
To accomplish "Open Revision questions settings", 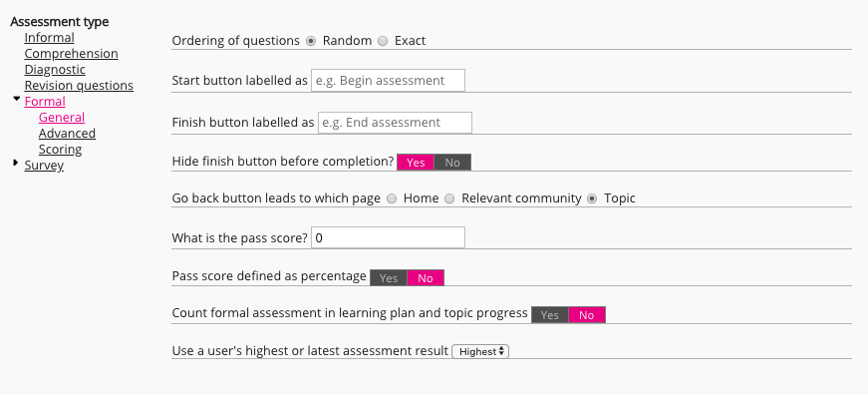I will click(79, 86).
